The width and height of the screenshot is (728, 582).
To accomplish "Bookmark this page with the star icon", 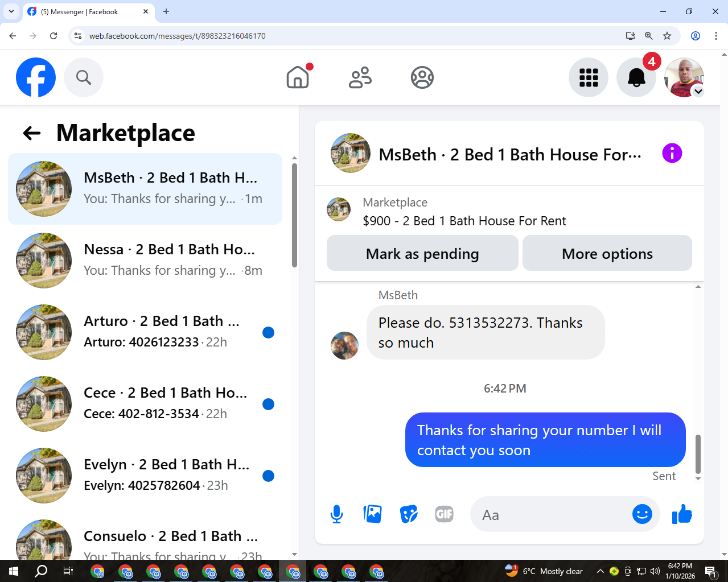I will point(667,36).
